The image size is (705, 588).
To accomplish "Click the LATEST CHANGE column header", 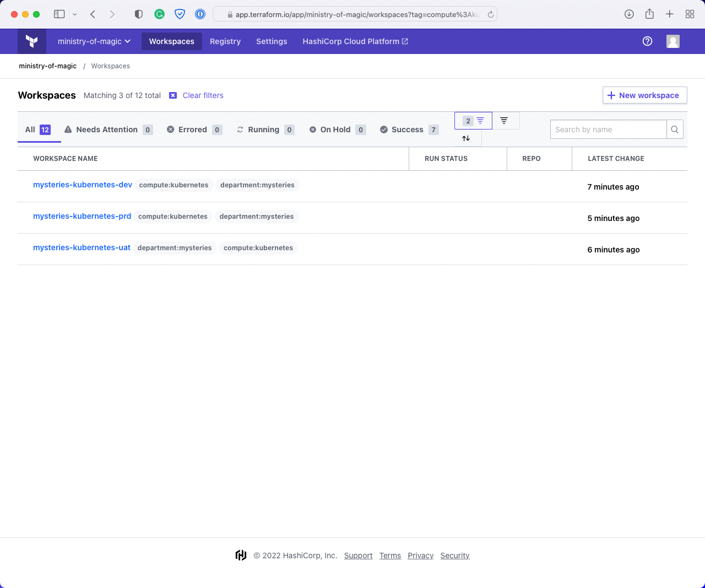I will coord(616,159).
